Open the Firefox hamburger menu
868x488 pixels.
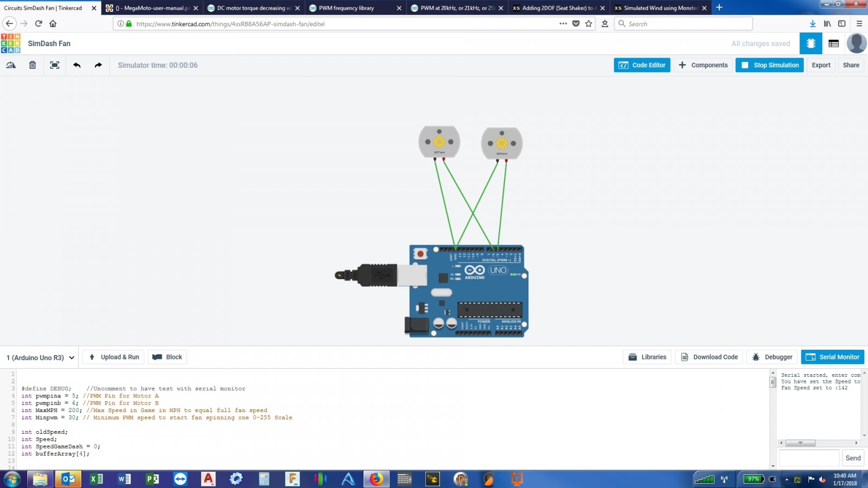859,23
